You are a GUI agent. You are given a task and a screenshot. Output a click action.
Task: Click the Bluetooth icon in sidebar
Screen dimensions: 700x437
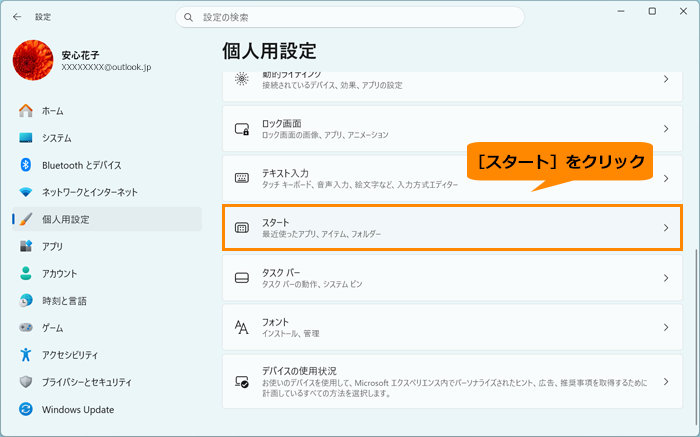26,165
